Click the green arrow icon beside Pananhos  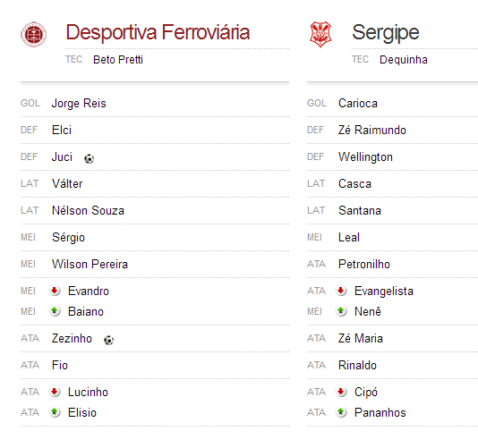[x=341, y=412]
